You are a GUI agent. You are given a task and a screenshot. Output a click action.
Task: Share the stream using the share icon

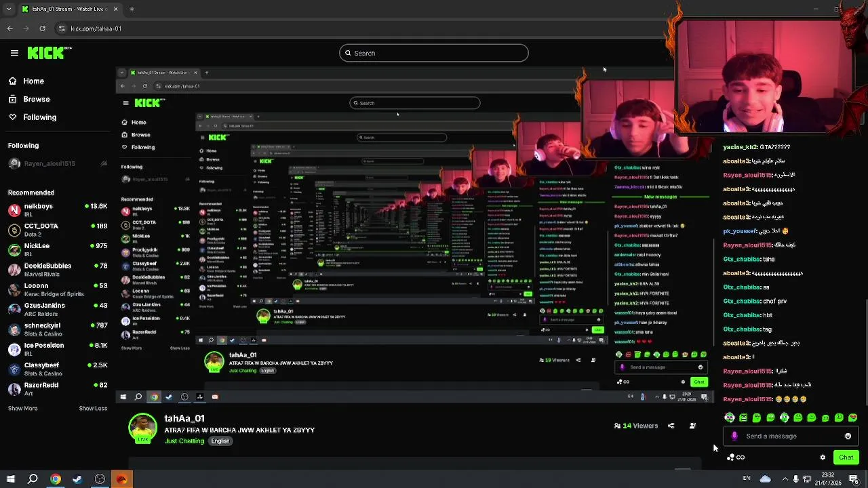671,426
